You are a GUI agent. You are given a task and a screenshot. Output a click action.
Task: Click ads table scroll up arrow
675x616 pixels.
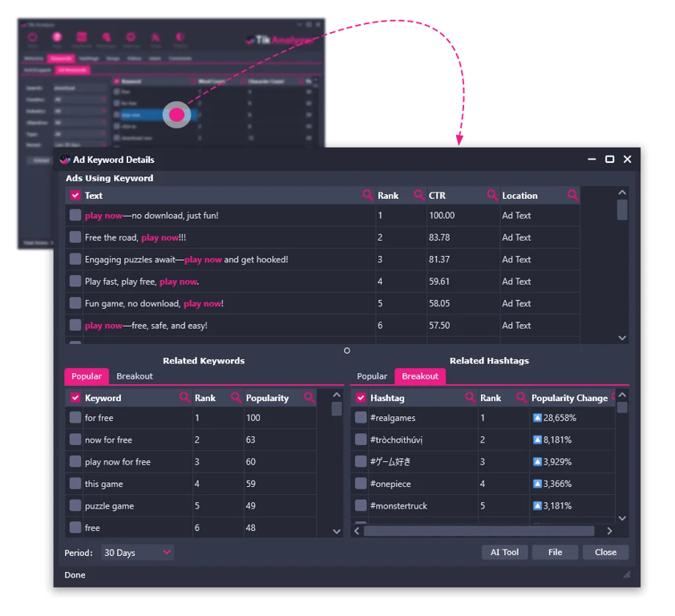(622, 192)
